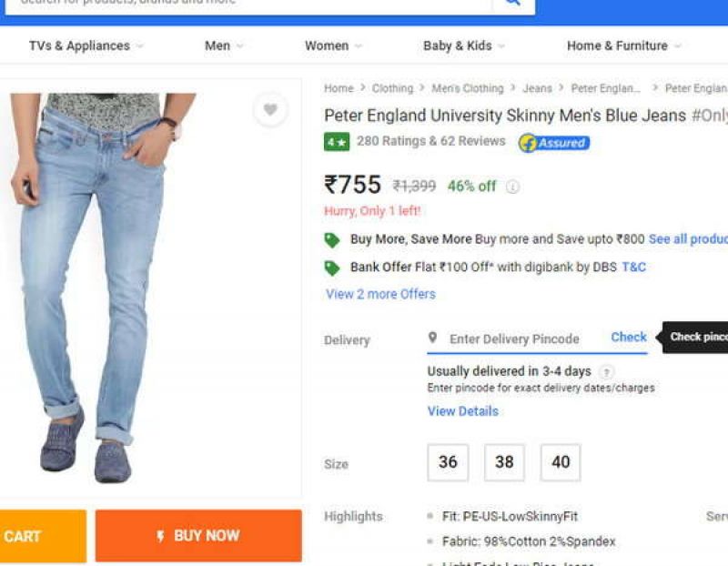Click the wishlist heart icon
Image resolution: width=728 pixels, height=566 pixels.
[x=269, y=109]
